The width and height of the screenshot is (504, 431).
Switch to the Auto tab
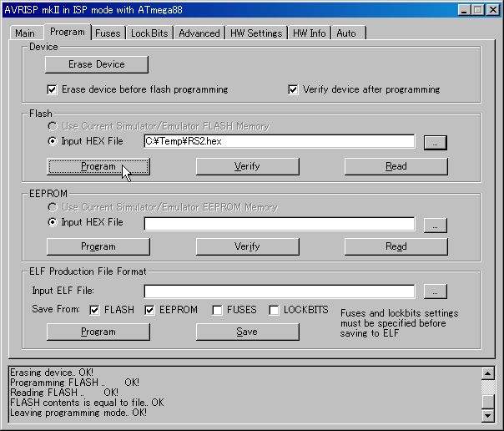click(349, 33)
